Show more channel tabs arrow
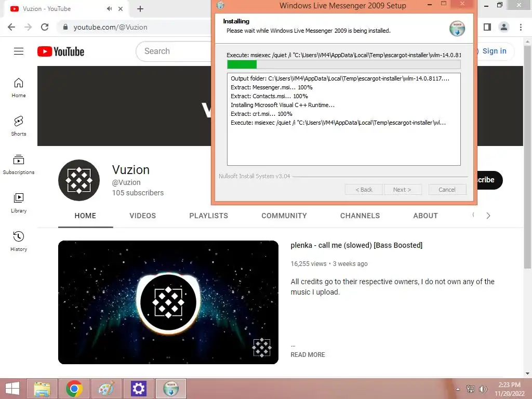Image resolution: width=532 pixels, height=399 pixels. pos(488,216)
